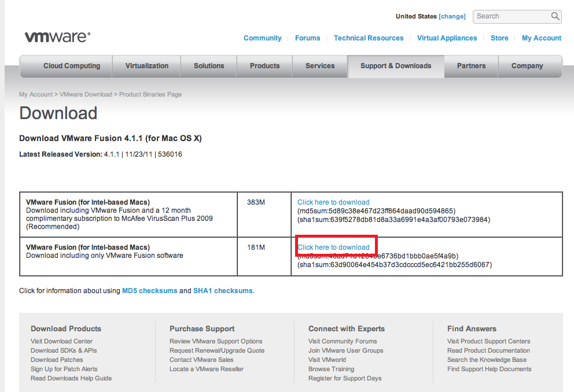The width and height of the screenshot is (574, 392).
Task: Open the Solutions tab
Action: (x=209, y=66)
